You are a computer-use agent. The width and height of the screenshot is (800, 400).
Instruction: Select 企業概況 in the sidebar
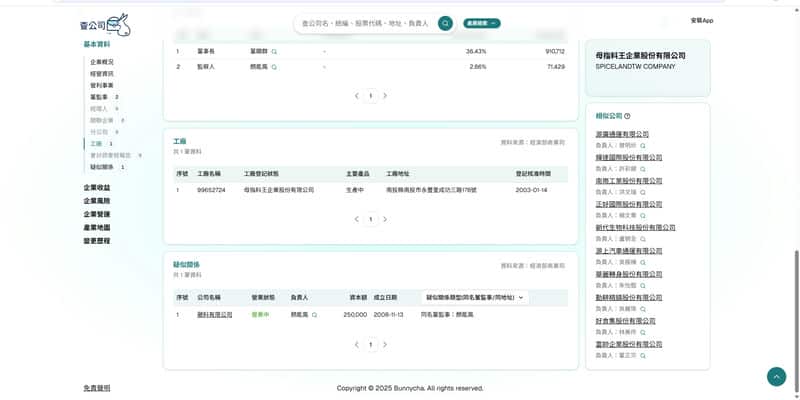pyautogui.click(x=102, y=62)
